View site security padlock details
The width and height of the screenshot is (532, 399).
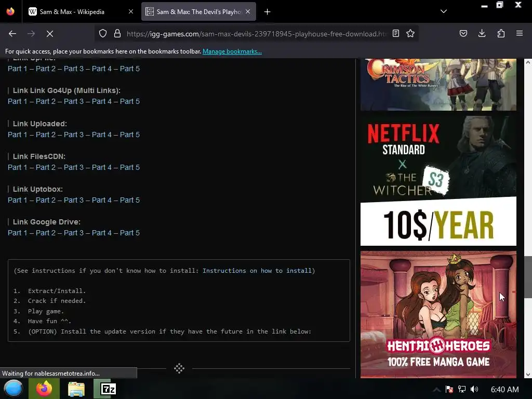pyautogui.click(x=117, y=34)
